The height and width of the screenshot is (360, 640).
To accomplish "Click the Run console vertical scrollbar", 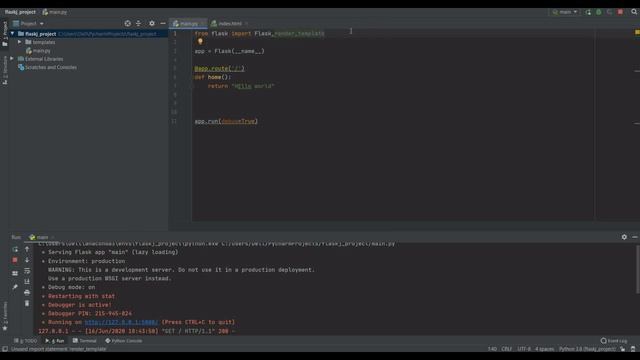I will [x=638, y=269].
